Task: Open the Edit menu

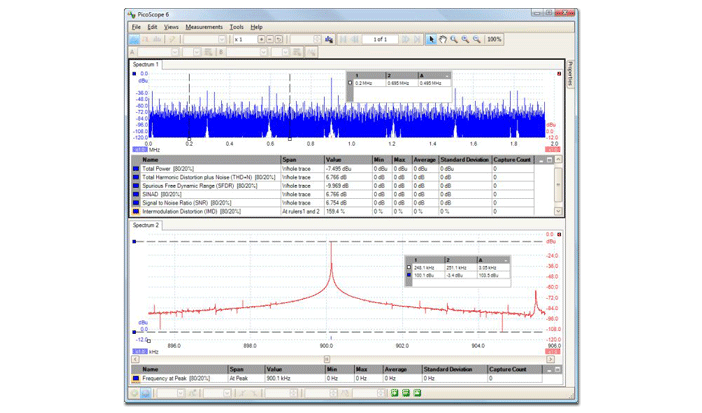Action: tap(152, 27)
